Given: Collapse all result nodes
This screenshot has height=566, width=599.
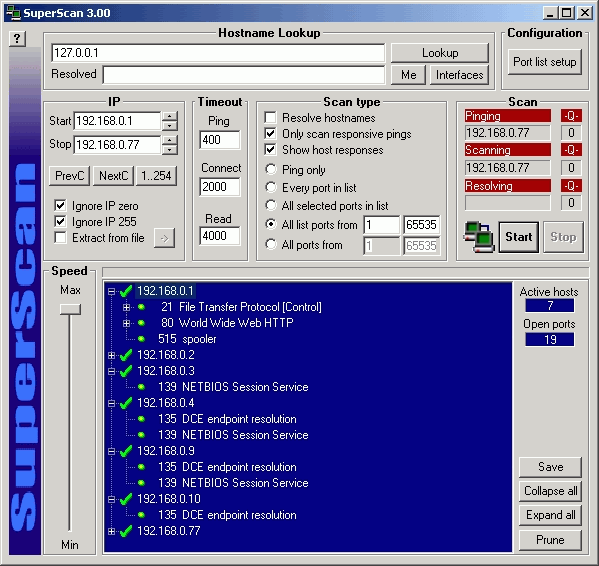Looking at the screenshot, I should pyautogui.click(x=550, y=491).
